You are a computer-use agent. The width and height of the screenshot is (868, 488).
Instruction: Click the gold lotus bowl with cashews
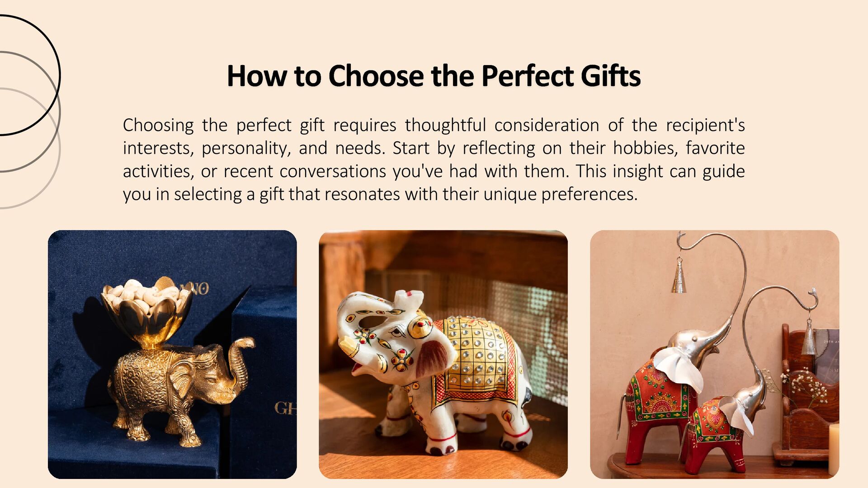pos(147,311)
